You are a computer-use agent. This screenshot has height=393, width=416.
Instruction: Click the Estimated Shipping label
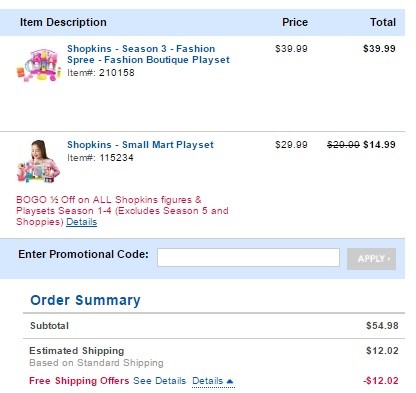77,351
